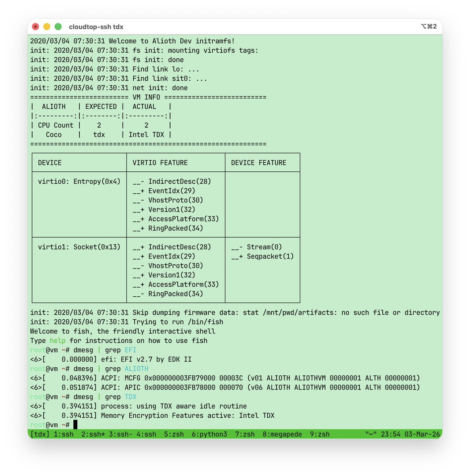Click the window title cloudtop-ssh tdx
Image resolution: width=470 pixels, height=476 pixels.
(96, 27)
